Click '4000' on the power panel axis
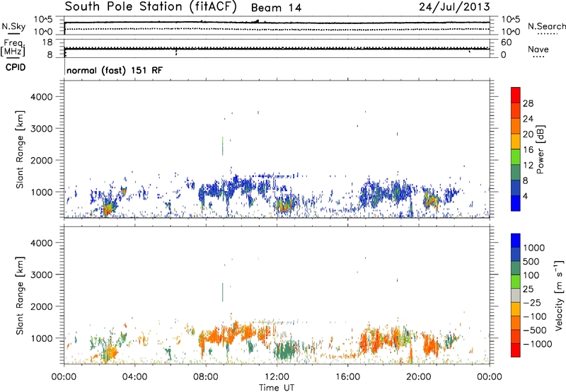 click(x=42, y=97)
